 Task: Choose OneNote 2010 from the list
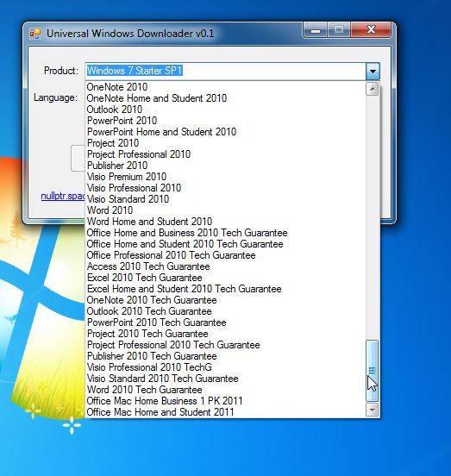click(226, 87)
